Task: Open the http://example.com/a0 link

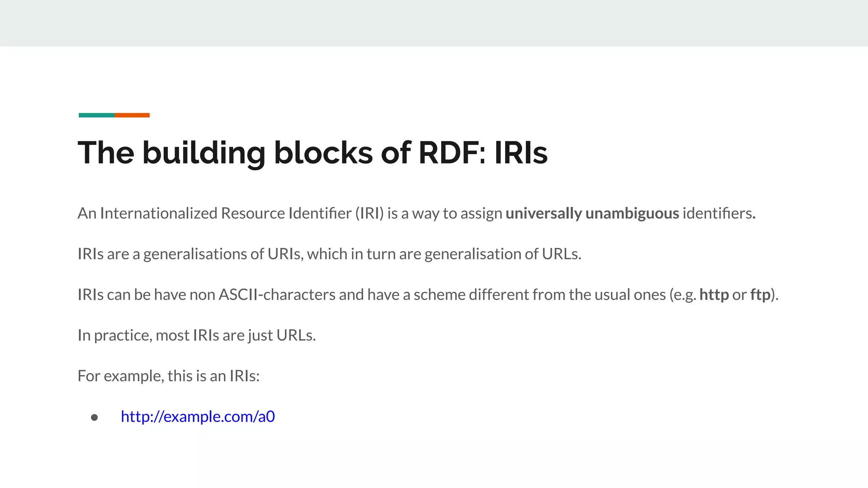Action: coord(198,416)
